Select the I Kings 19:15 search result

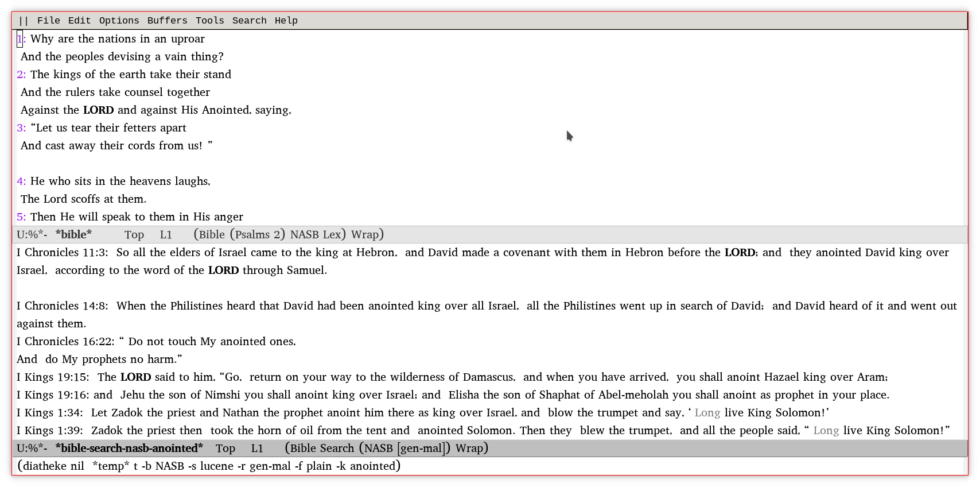point(52,377)
